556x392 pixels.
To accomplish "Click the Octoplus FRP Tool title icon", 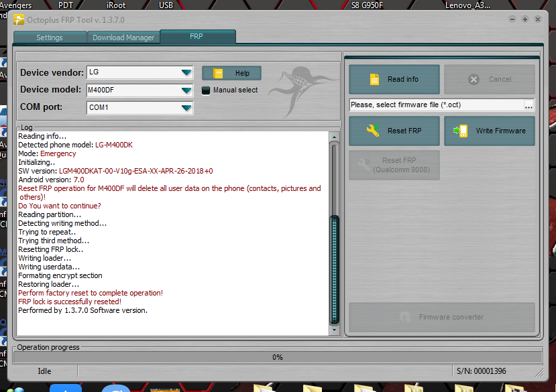I will (18, 19).
